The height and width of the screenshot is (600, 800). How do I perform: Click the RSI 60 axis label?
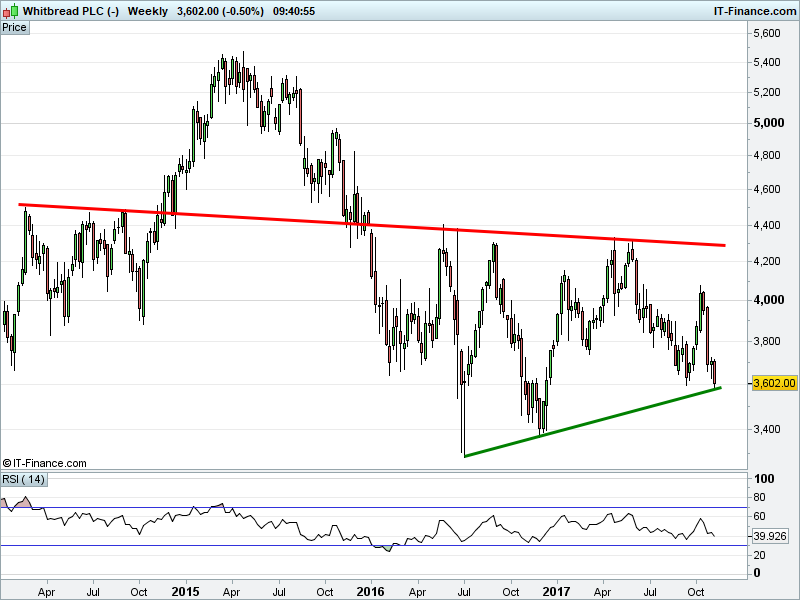[759, 516]
